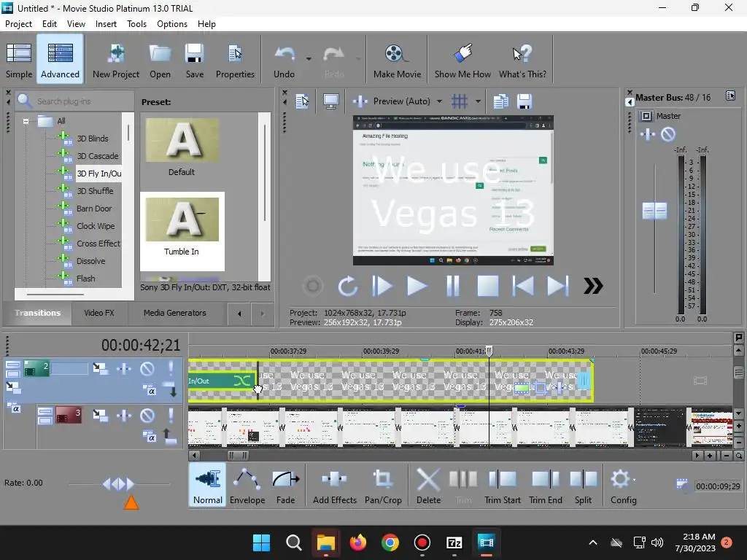Click the Search plug-ins field
Image resolution: width=747 pixels, height=560 pixels.
(75, 101)
